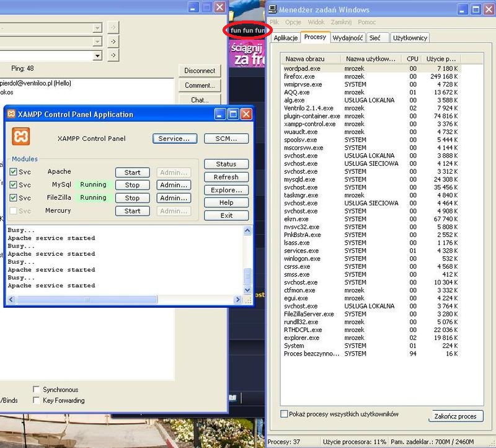496x448 pixels.
Task: Select Ventrilo 2.1.4.exe process row
Action: click(371, 108)
